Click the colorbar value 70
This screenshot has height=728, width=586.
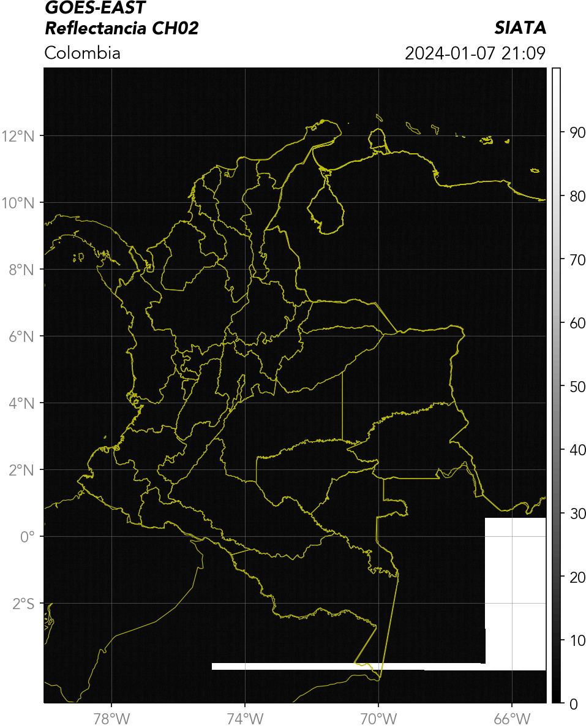click(577, 260)
